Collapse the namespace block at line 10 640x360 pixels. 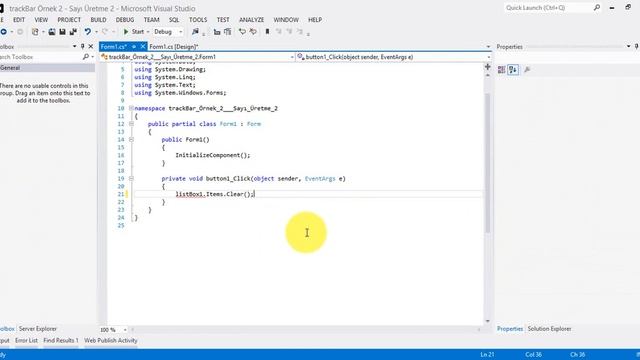coord(131,108)
